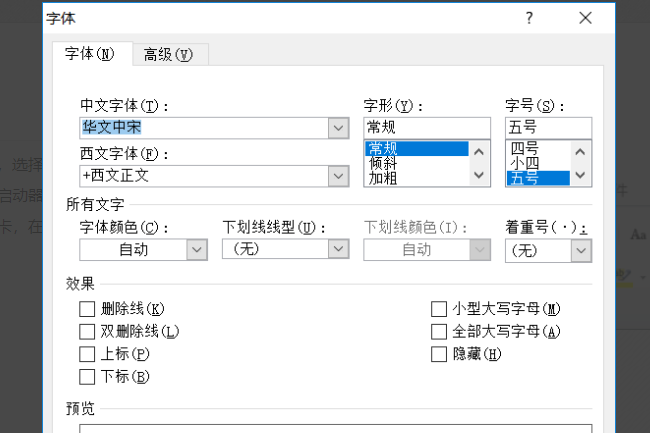The height and width of the screenshot is (433, 650).
Task: Expand the 下划线线型 underline style dropdown
Action: [x=336, y=250]
